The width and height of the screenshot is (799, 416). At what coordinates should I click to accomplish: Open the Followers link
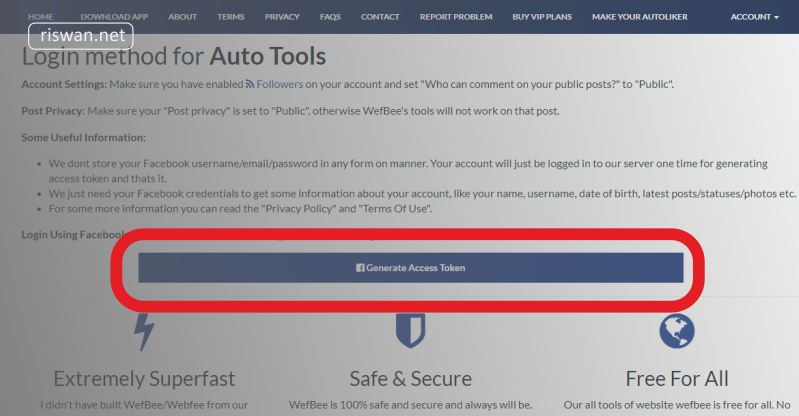click(280, 84)
